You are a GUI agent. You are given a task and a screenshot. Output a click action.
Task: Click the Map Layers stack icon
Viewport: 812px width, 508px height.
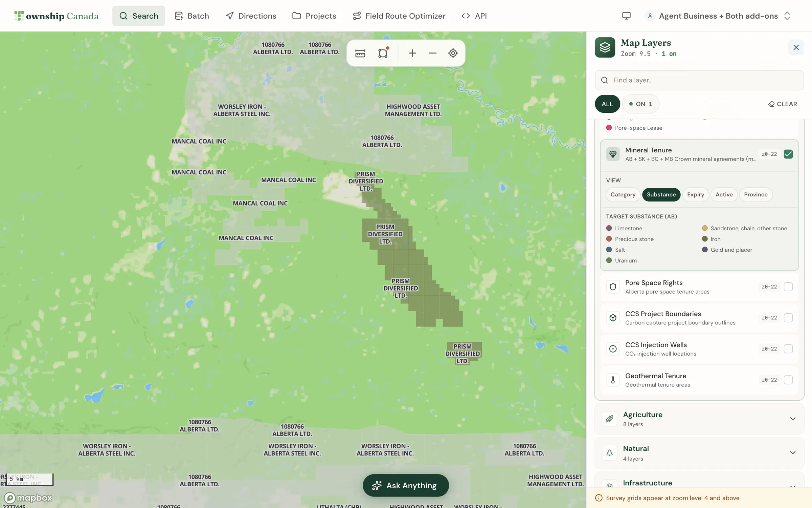point(605,47)
